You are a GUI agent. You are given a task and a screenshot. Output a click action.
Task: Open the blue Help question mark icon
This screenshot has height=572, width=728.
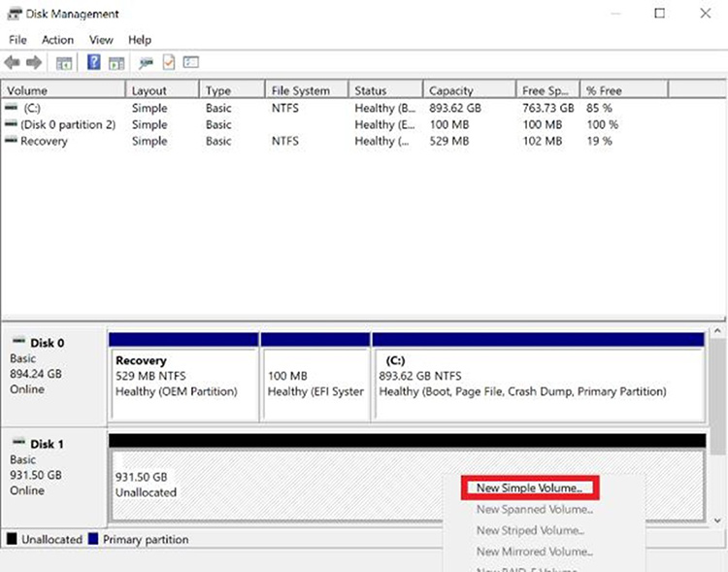point(94,62)
